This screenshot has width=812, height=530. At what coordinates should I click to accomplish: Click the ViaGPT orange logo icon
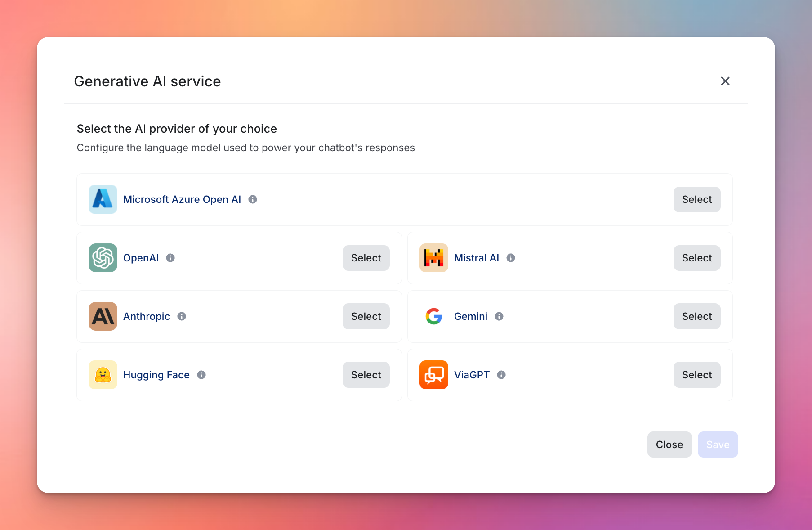click(434, 375)
